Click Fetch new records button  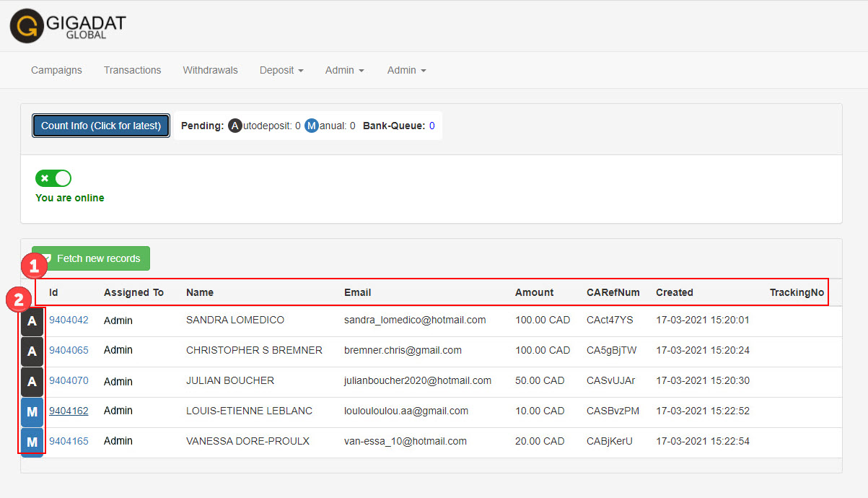point(91,258)
